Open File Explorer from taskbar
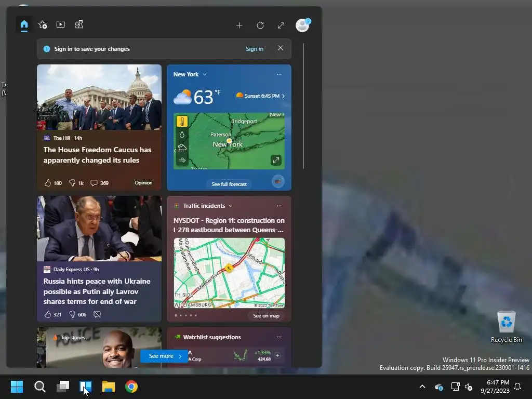The height and width of the screenshot is (399, 532). coord(109,387)
